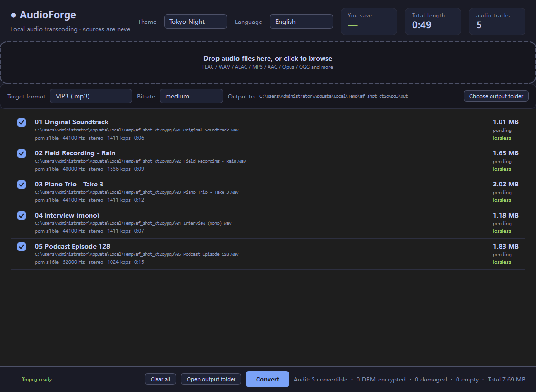Uncheck the 02 Field Recording - Rain track
Image resolution: width=536 pixels, height=392 pixels.
pos(22,153)
